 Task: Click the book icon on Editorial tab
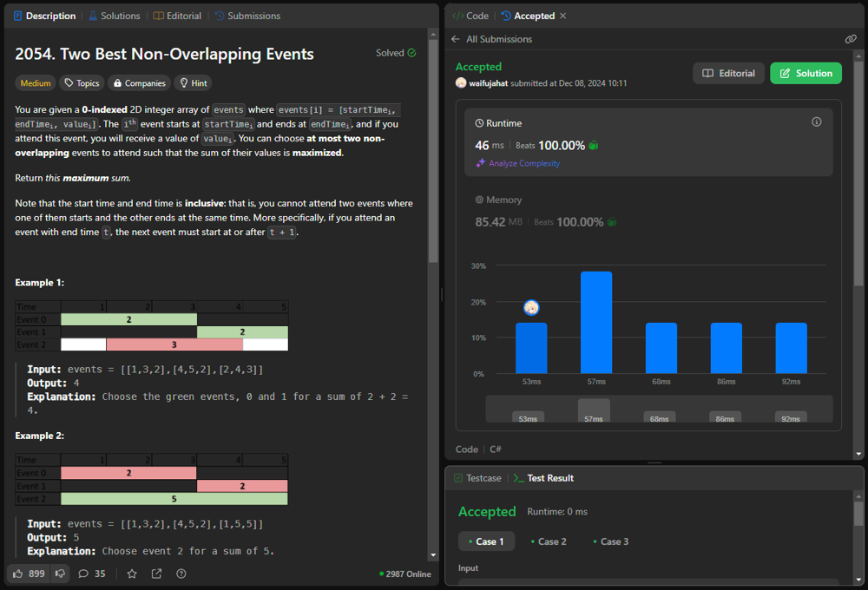click(x=158, y=16)
